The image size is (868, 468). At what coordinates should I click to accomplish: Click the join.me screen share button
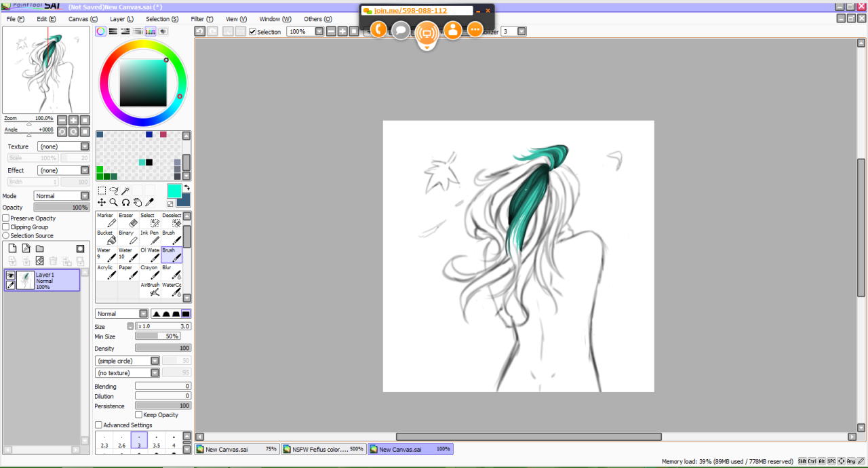[427, 33]
